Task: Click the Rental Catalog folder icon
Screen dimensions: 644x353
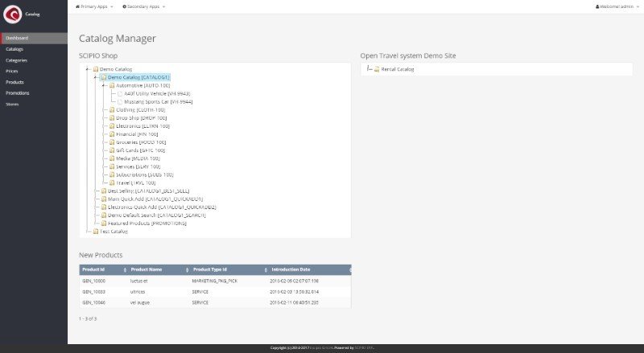Action: (377, 69)
